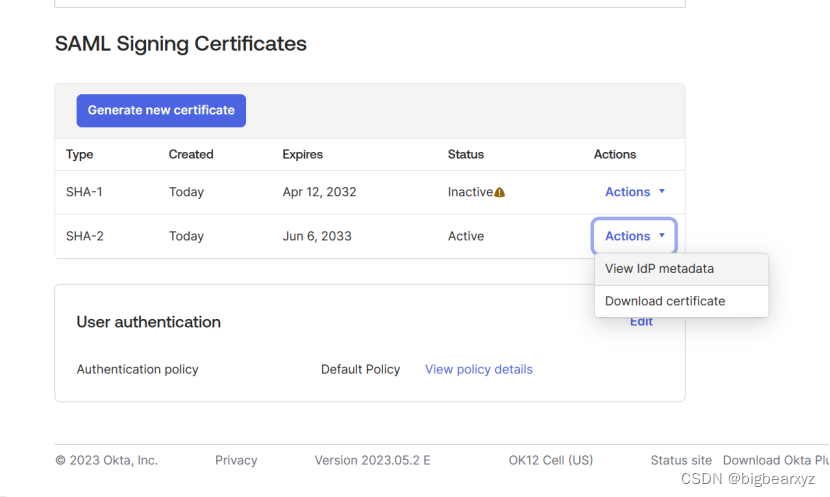Click the Created column header
Viewport: 830px width, 497px height.
[191, 154]
